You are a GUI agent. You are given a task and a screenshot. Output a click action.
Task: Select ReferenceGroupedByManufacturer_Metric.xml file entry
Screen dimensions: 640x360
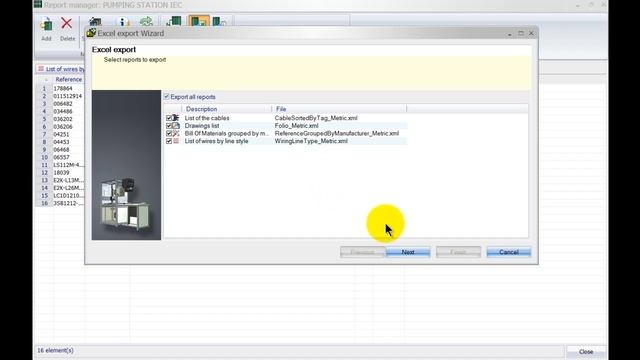pyautogui.click(x=337, y=133)
